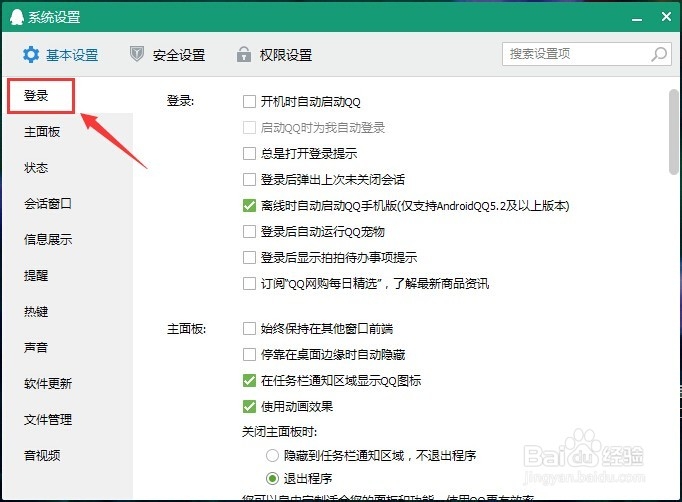Click the 主面板: section heading

click(187, 328)
